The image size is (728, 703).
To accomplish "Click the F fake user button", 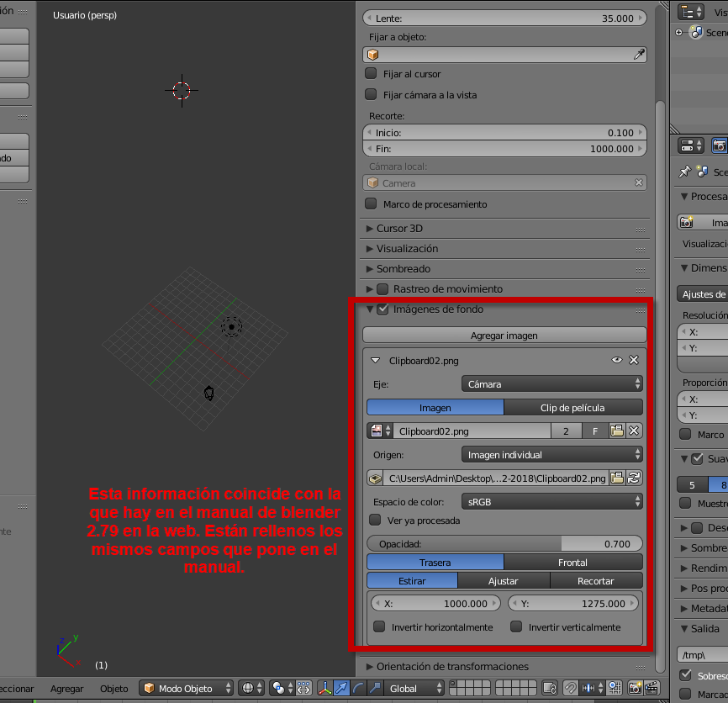I will [x=595, y=431].
